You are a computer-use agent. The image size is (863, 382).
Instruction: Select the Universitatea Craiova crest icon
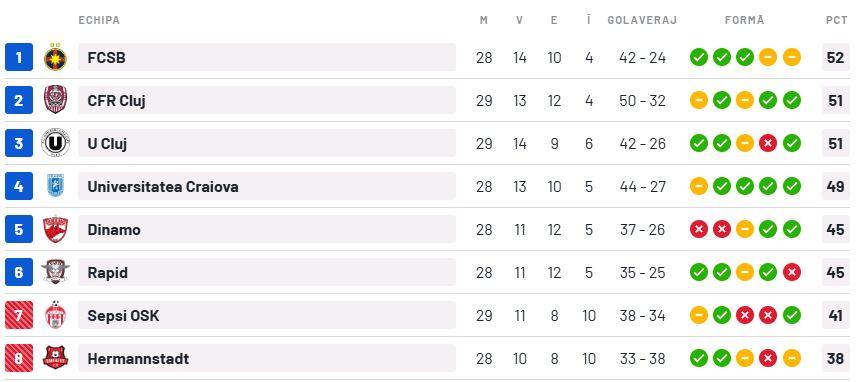click(x=55, y=186)
